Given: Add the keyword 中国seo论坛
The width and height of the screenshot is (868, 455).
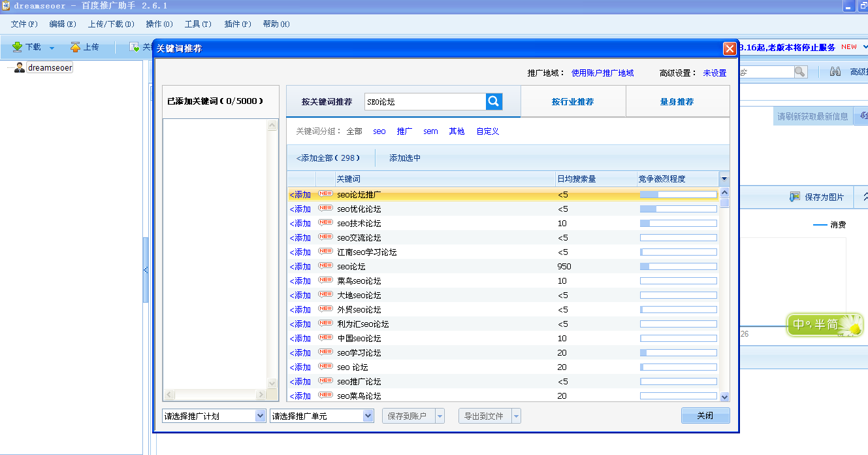Looking at the screenshot, I should pos(300,339).
